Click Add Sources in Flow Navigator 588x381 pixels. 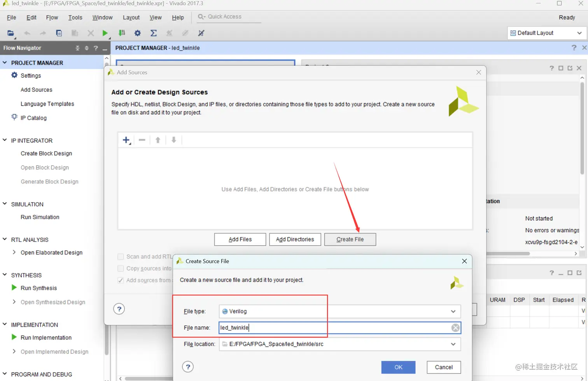pyautogui.click(x=37, y=90)
